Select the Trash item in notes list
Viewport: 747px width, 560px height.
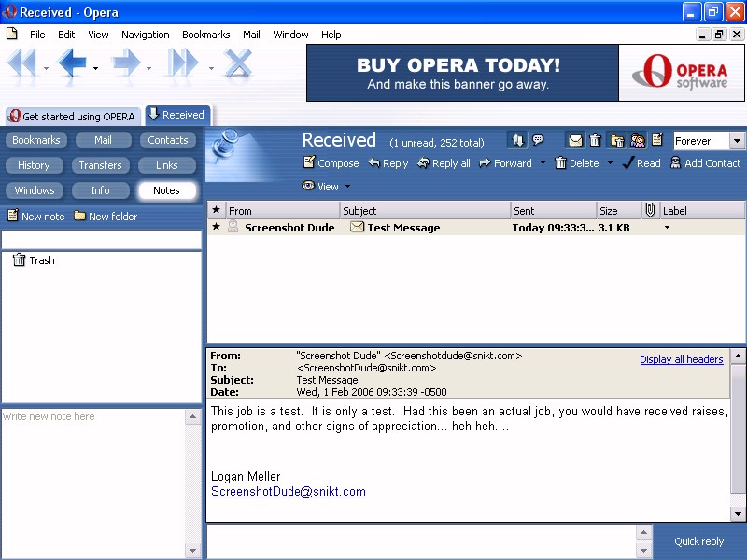point(34,260)
